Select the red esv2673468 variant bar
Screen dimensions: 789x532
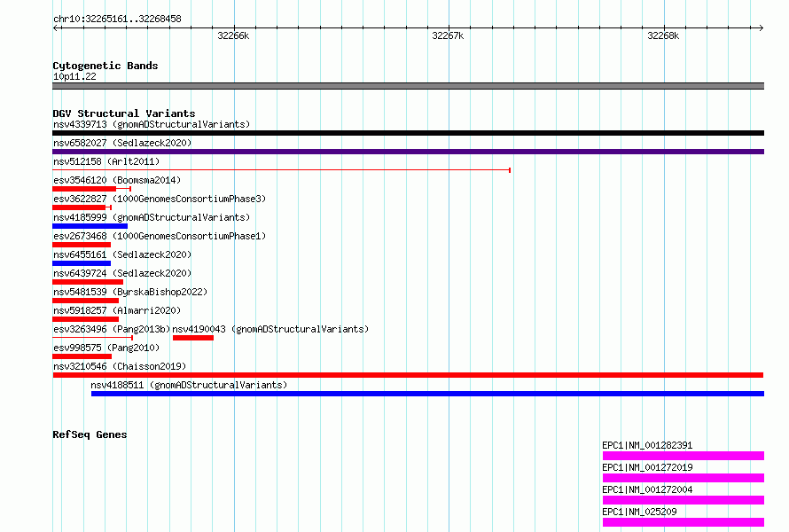pyautogui.click(x=82, y=245)
